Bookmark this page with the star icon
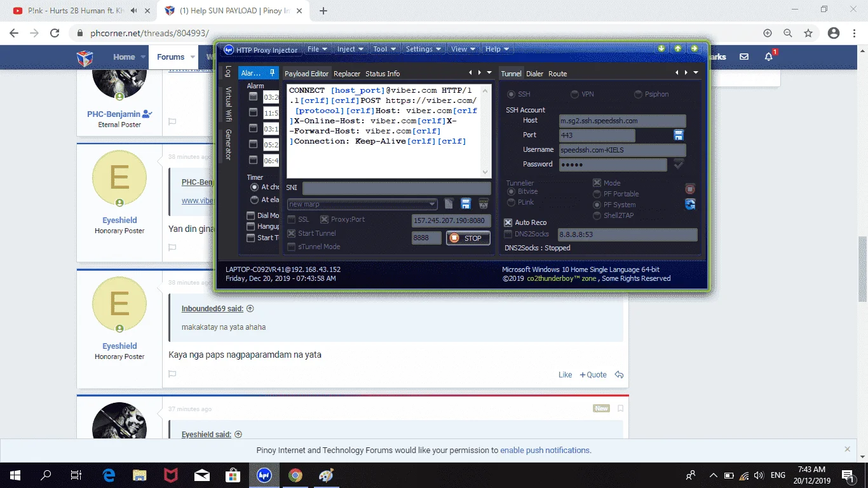This screenshot has height=488, width=868. (808, 33)
